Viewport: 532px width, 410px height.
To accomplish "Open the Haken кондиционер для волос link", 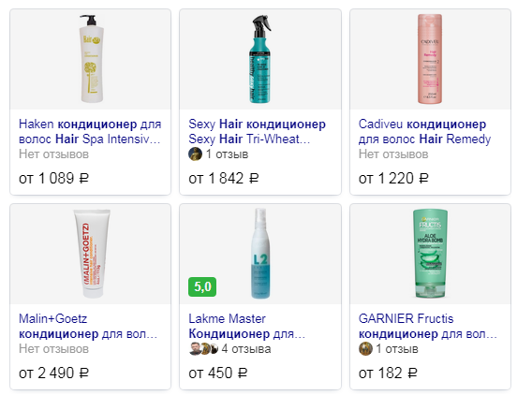I will tap(90, 132).
